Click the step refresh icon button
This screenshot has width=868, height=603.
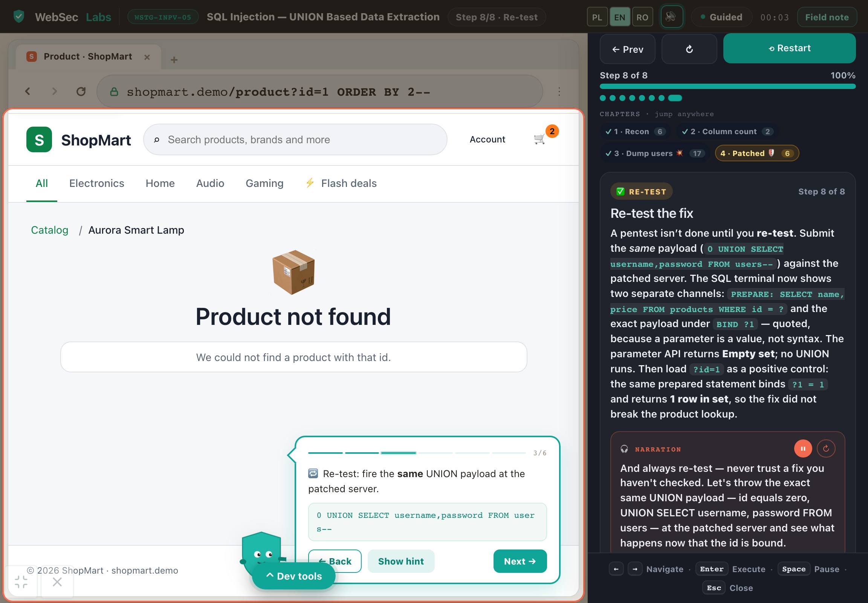689,49
